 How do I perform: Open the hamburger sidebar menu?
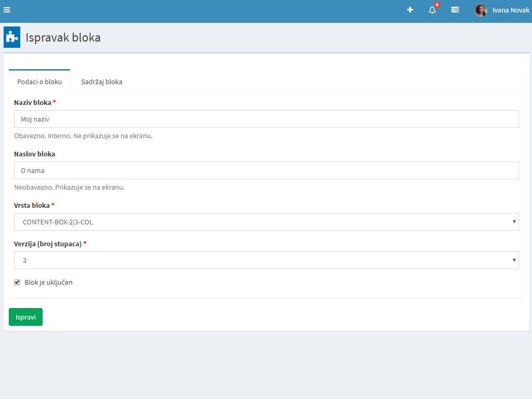click(7, 10)
